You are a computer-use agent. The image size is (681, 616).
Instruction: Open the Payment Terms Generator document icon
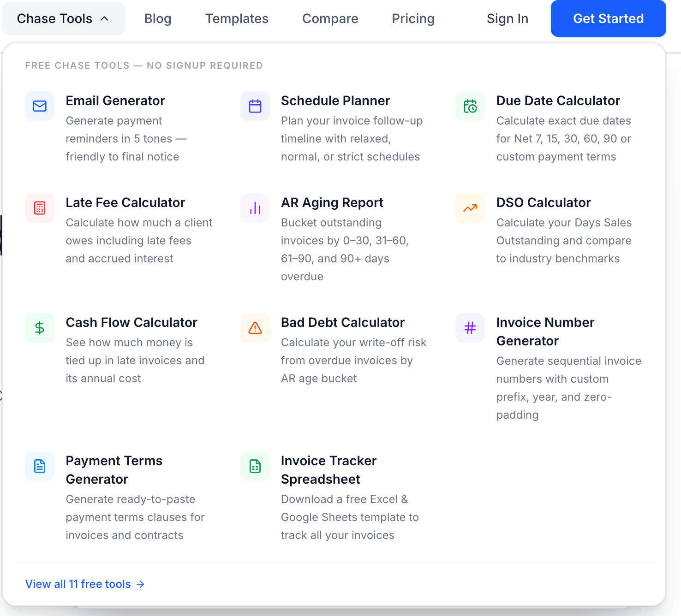[40, 466]
